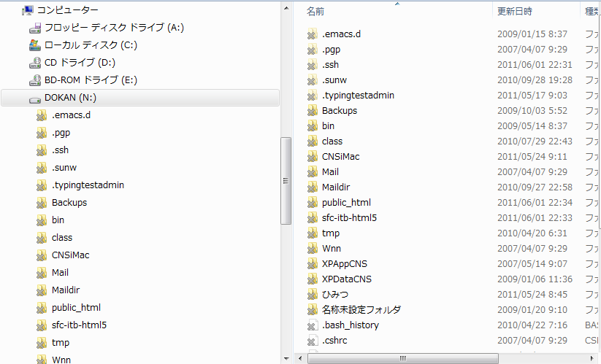This screenshot has width=601, height=364.
Task: Select the local disk (C:) drive icon
Action: (x=34, y=45)
